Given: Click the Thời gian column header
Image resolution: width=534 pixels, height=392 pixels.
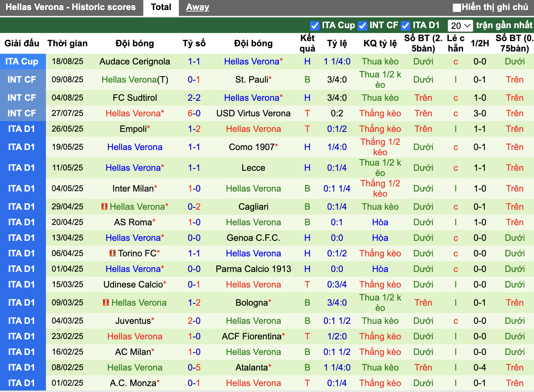Looking at the screenshot, I should [x=67, y=43].
